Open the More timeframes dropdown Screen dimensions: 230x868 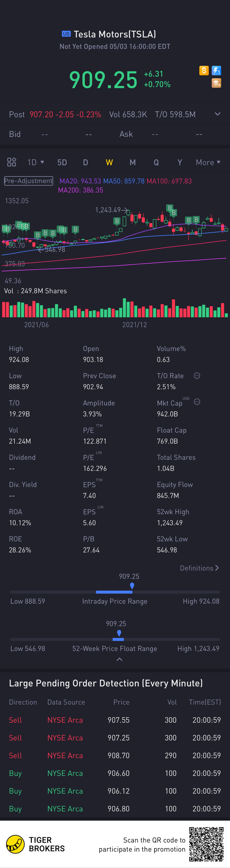pos(208,162)
